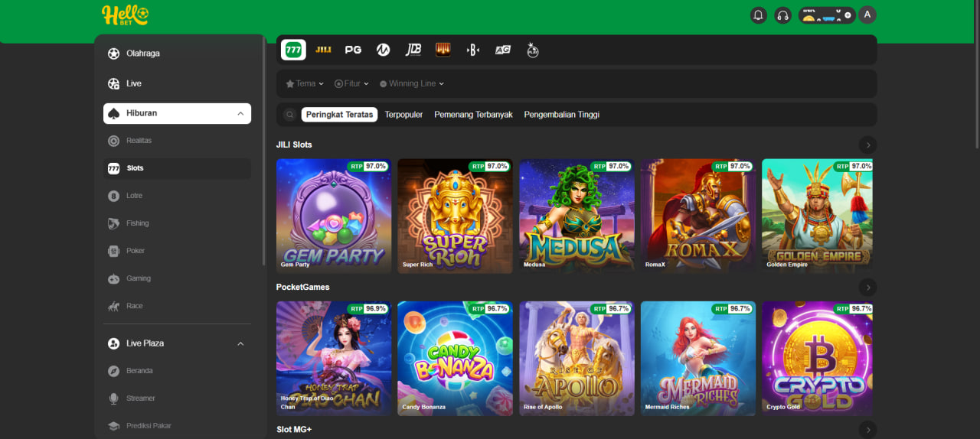The width and height of the screenshot is (980, 439).
Task: Select the JDB provider icon
Action: coord(413,50)
